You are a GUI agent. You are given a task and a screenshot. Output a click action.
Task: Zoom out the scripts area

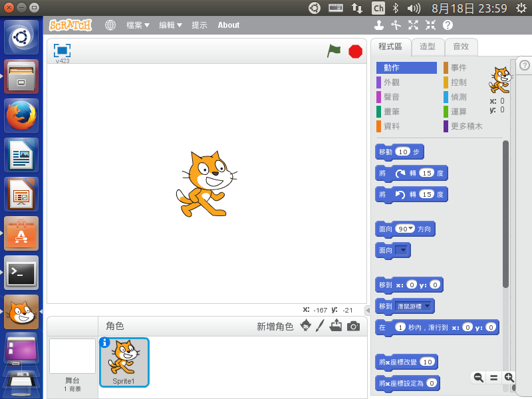click(478, 377)
